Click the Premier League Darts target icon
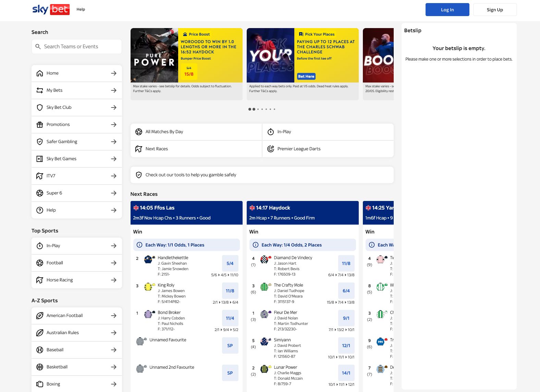The width and height of the screenshot is (540, 392). (x=271, y=149)
